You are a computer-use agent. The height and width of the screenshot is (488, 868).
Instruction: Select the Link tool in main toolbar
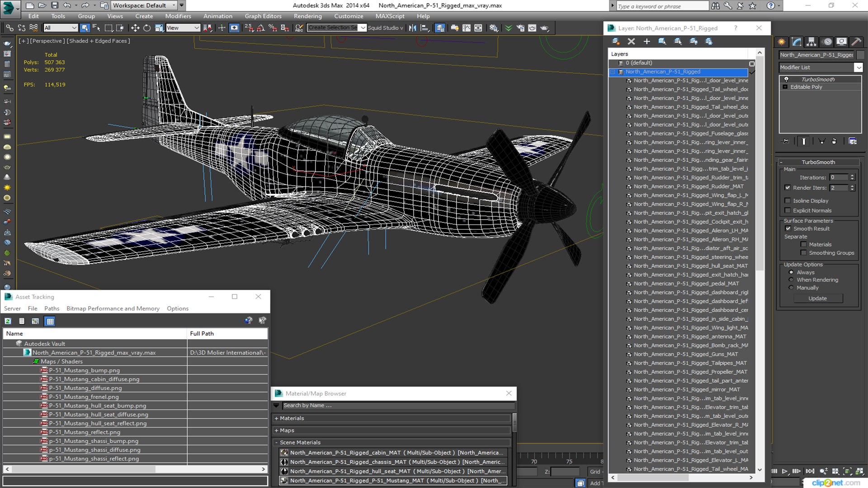[x=9, y=28]
